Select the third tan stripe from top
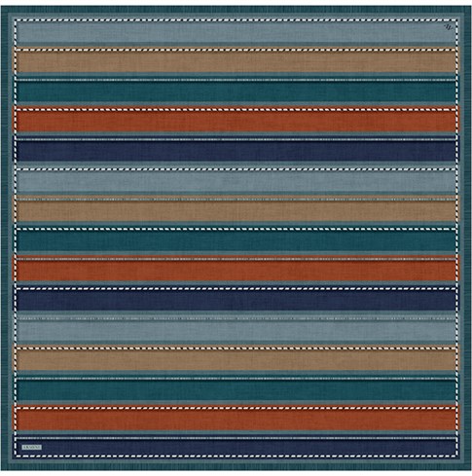Screen dimensions: 472x476 [x=236, y=359]
